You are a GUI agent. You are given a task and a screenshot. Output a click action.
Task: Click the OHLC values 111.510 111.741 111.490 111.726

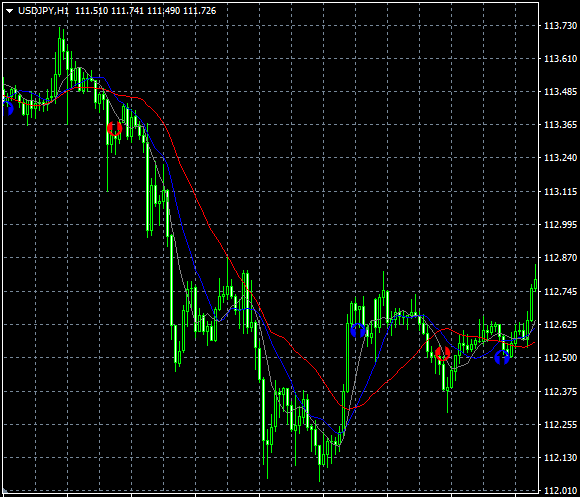146,11
